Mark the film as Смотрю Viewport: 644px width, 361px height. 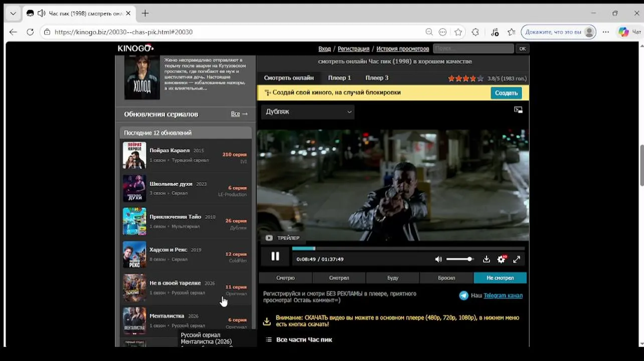point(285,278)
